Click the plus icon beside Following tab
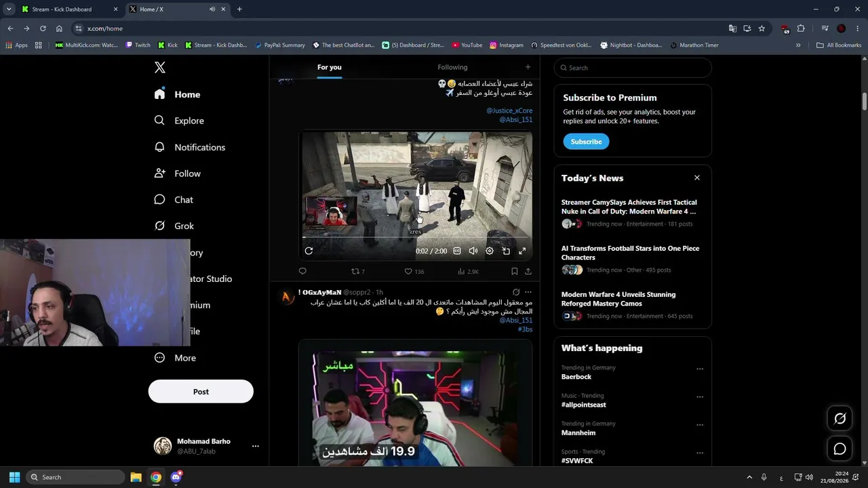 528,66
